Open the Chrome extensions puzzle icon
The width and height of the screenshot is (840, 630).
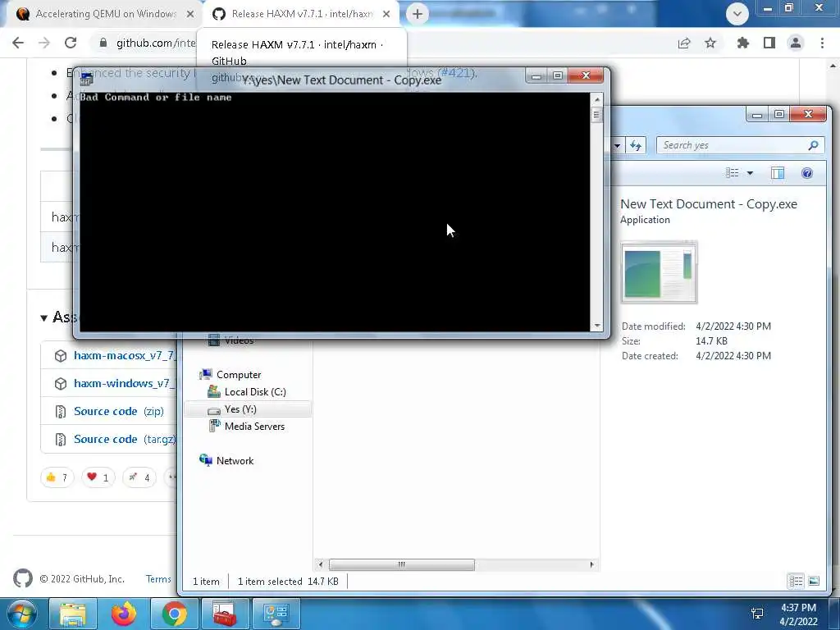coord(743,43)
